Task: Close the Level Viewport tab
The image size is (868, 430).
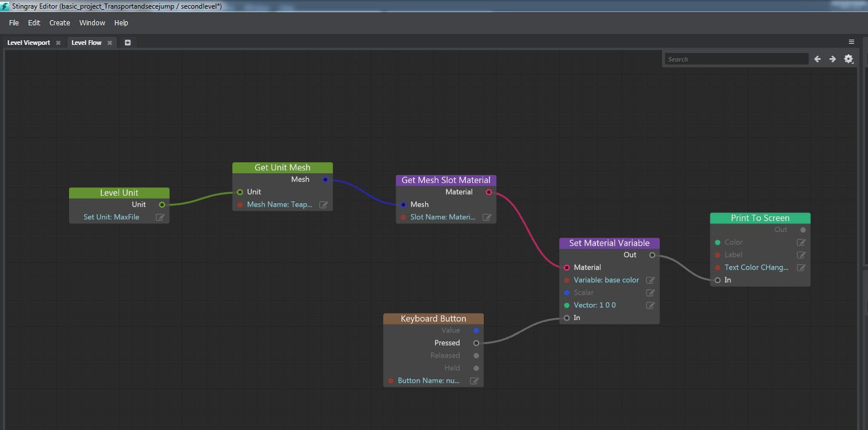Action: (58, 43)
